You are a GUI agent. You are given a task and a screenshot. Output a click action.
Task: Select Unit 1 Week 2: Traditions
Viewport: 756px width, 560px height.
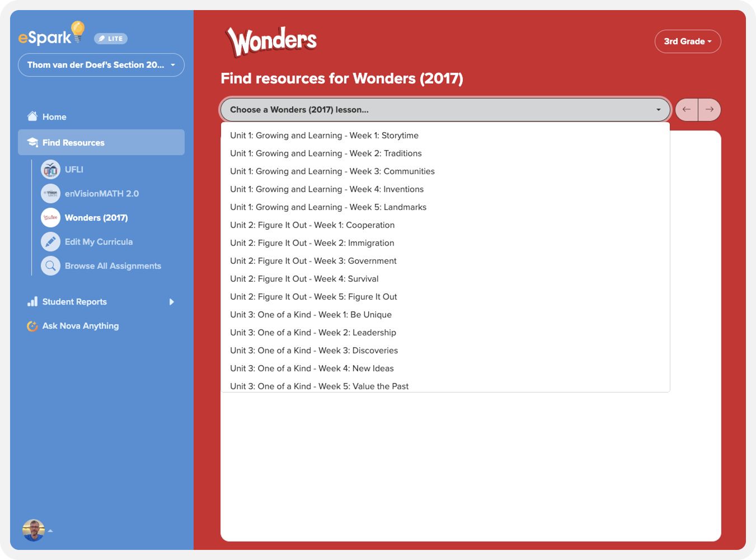click(x=445, y=153)
